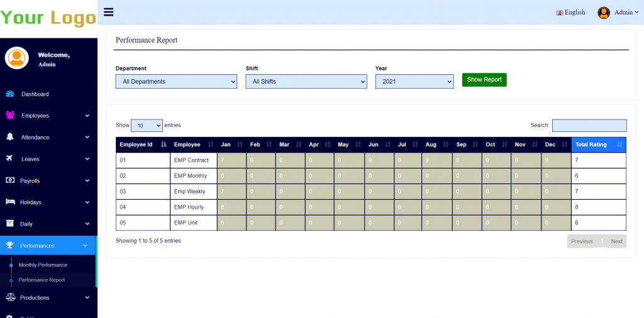Click the hamburger menu icon
Image resolution: width=644 pixels, height=318 pixels.
coord(109,12)
